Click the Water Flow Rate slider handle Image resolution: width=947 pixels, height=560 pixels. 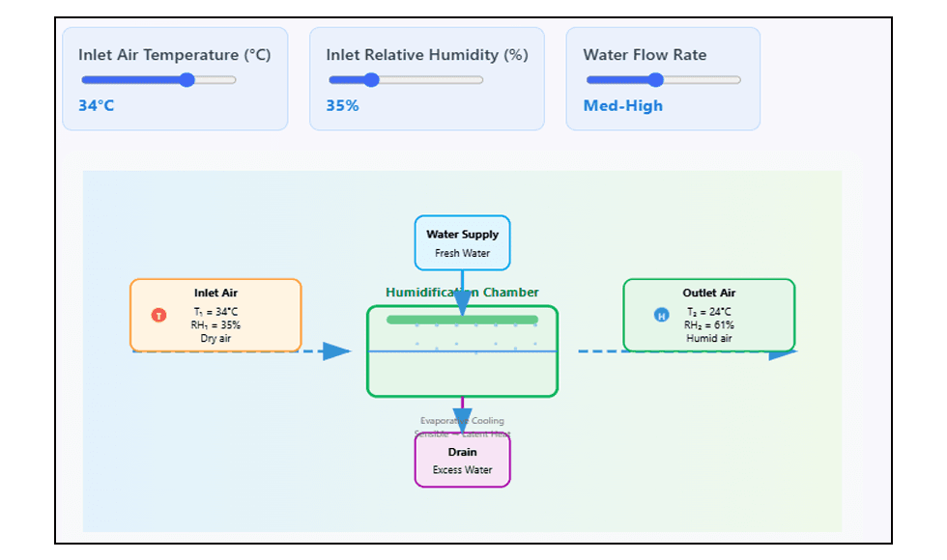pyautogui.click(x=656, y=80)
